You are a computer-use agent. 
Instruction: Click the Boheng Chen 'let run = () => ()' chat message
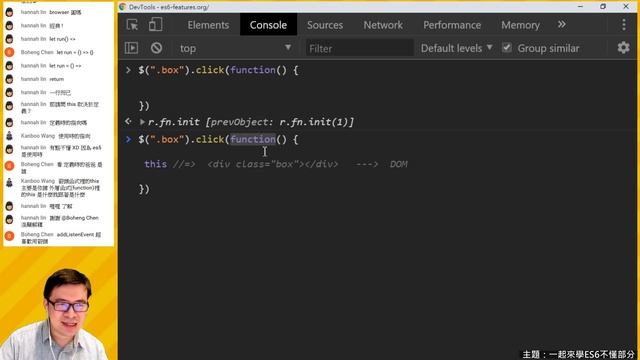click(57, 52)
